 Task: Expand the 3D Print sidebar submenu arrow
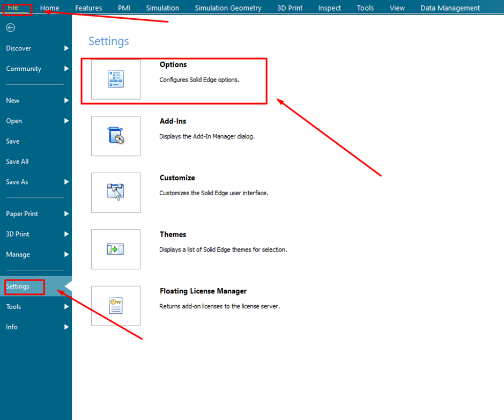pyautogui.click(x=66, y=234)
